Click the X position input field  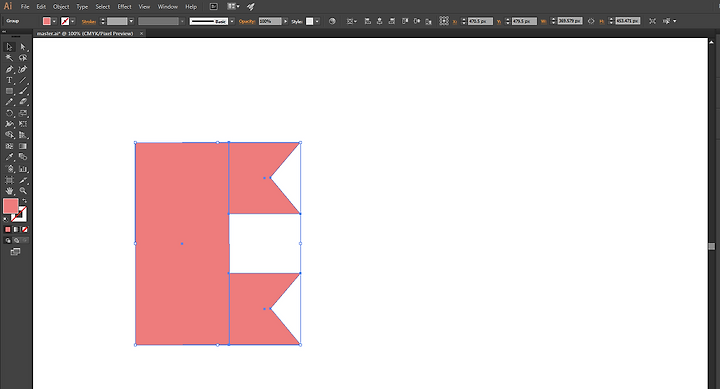480,21
